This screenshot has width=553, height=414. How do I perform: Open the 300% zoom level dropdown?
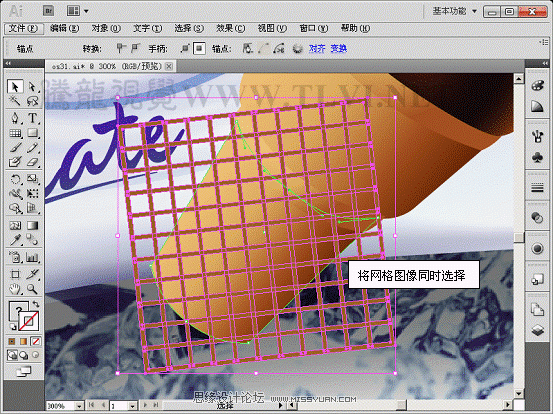[x=79, y=406]
